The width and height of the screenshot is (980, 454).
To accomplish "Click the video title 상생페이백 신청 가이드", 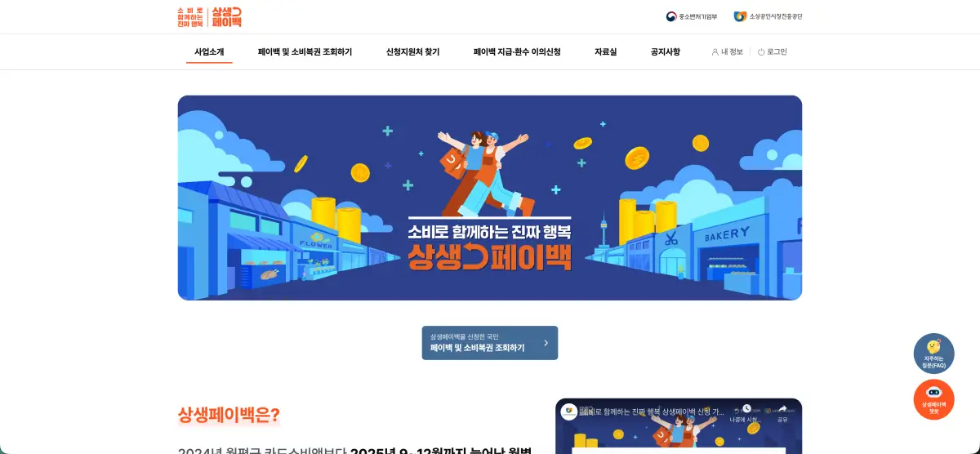I will click(651, 412).
